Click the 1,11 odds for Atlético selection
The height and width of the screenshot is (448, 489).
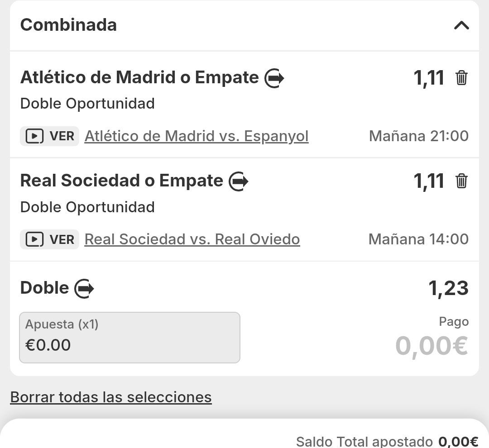point(429,78)
